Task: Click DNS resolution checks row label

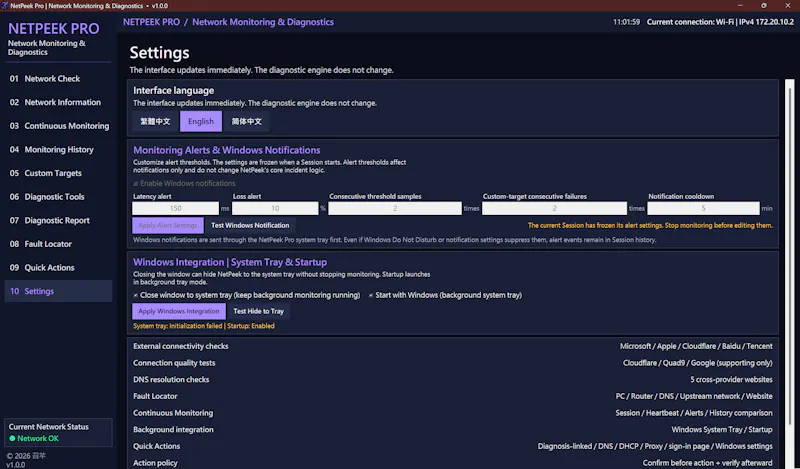Action: 171,380
